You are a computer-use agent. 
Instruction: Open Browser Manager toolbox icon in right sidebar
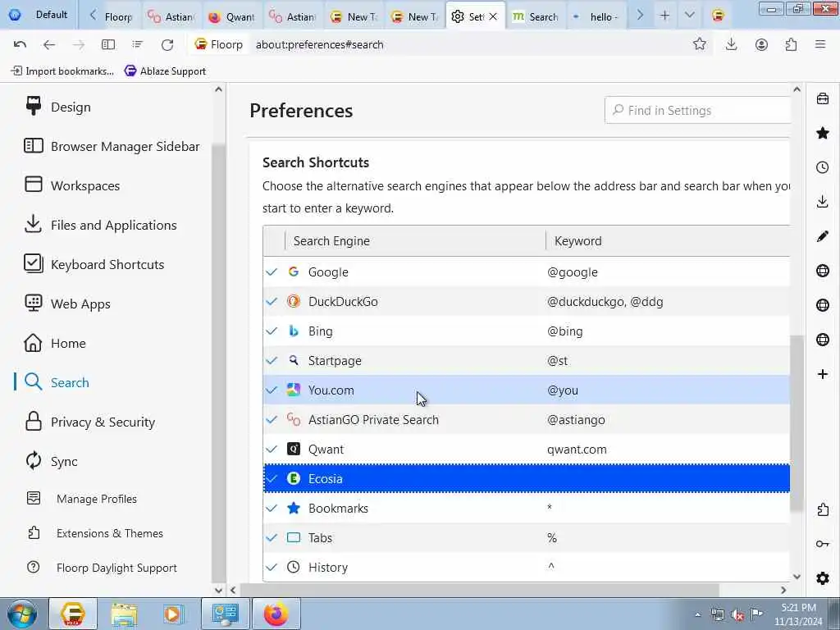[823, 98]
